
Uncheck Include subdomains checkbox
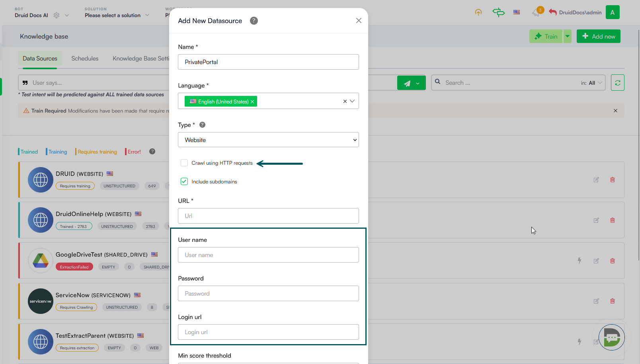[x=184, y=182]
